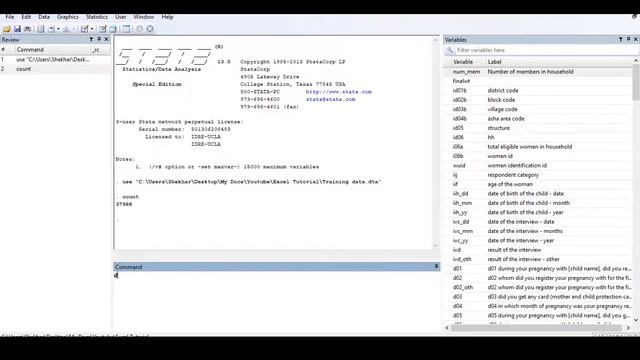Select the iih_mm child birth month variable
The width and height of the screenshot is (640, 360).
click(x=538, y=203)
